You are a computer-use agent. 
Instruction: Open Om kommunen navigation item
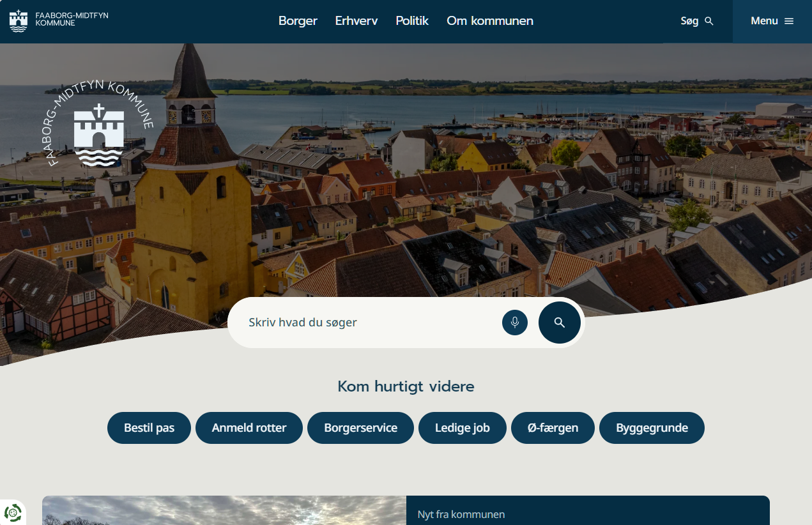click(489, 21)
